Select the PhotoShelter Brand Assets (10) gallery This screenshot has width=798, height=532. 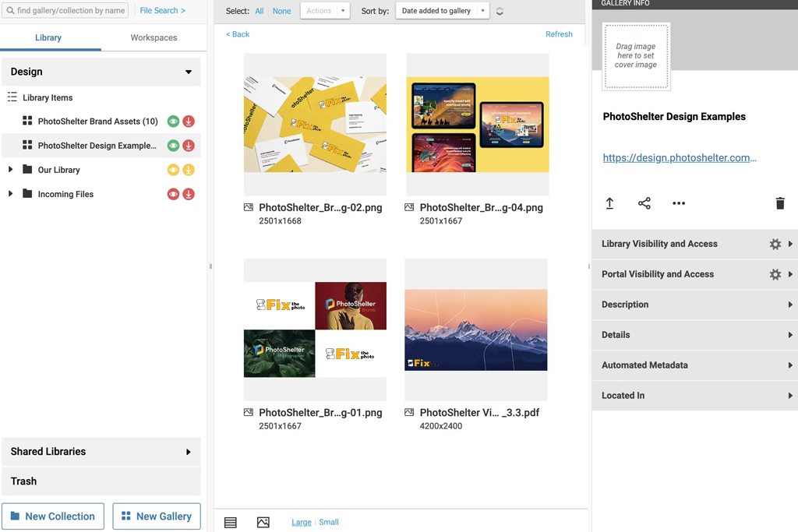tap(97, 122)
